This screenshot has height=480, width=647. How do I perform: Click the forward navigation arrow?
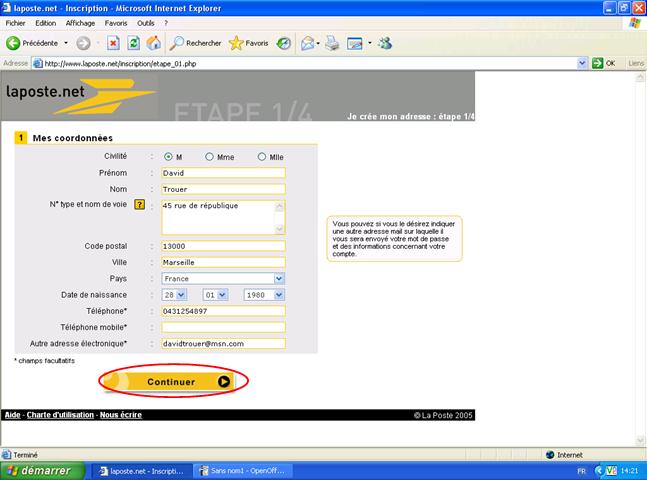pos(83,43)
